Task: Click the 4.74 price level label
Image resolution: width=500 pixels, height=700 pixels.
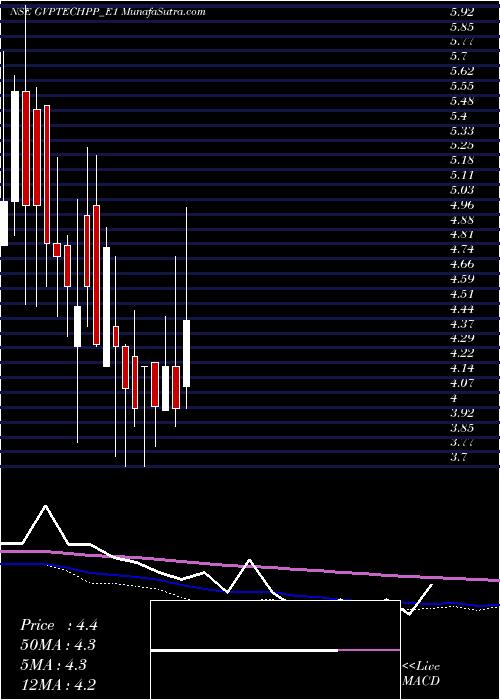Action: tap(462, 249)
